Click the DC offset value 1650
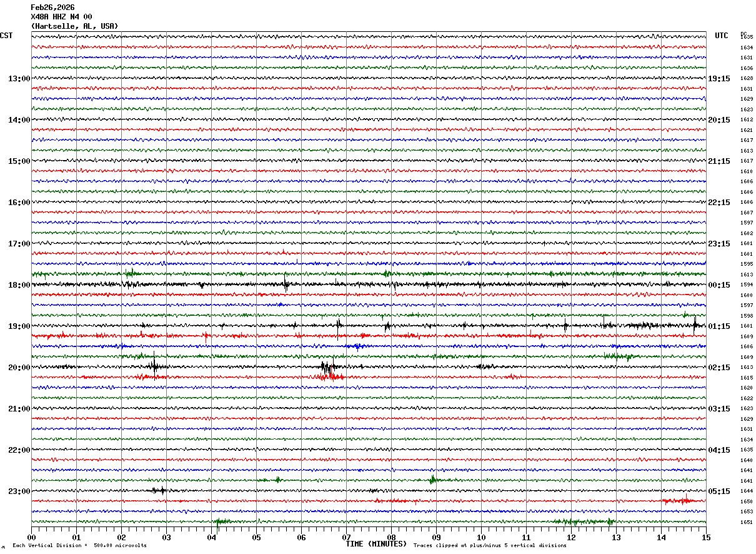 point(746,501)
